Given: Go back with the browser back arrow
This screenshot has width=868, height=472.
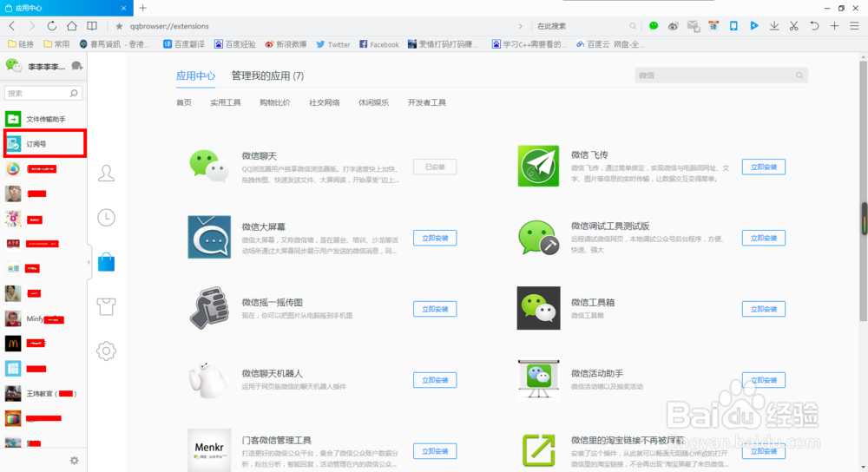Looking at the screenshot, I should click(12, 26).
